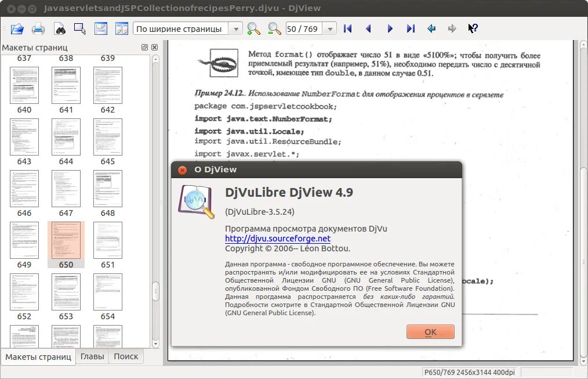The height and width of the screenshot is (379, 588).
Task: Select page thumbnail 649
Action: click(x=24, y=240)
